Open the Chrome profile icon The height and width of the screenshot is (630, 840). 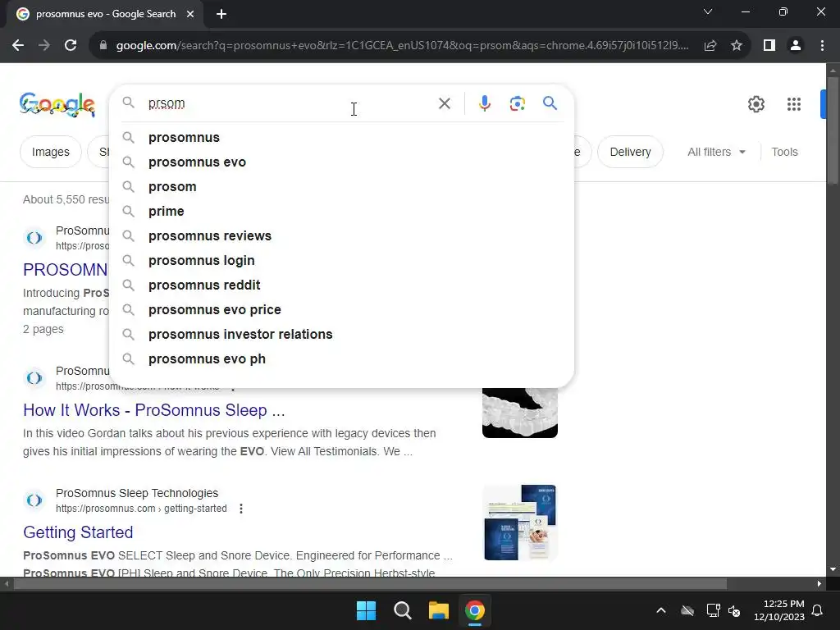pyautogui.click(x=796, y=46)
